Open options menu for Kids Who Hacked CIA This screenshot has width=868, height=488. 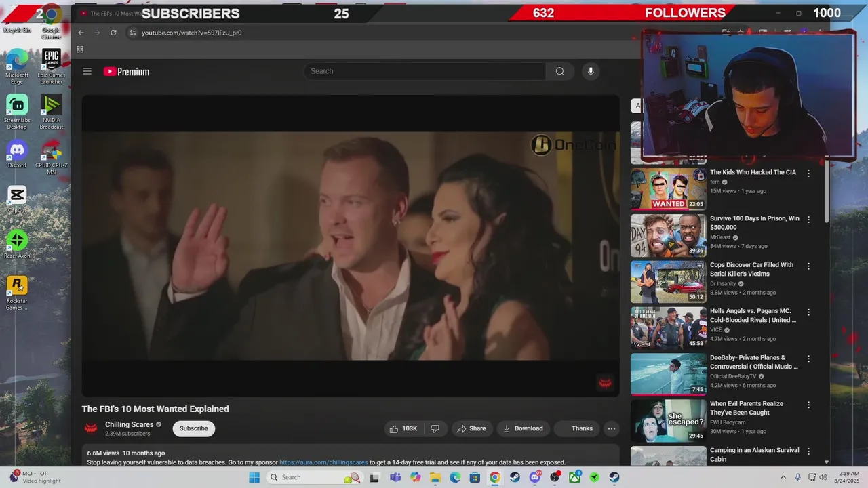tap(808, 174)
